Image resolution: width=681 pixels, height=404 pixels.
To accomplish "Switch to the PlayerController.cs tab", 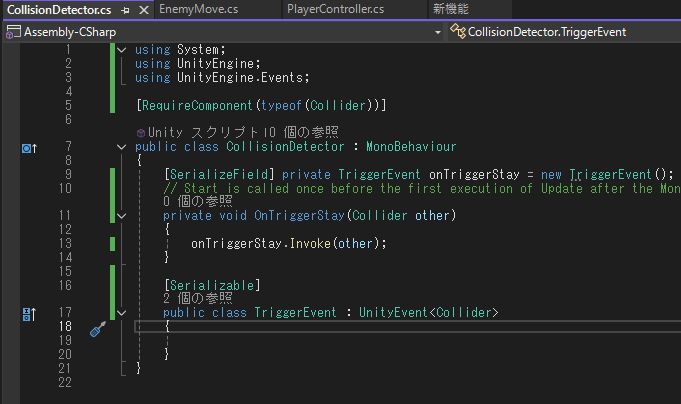I will point(335,10).
